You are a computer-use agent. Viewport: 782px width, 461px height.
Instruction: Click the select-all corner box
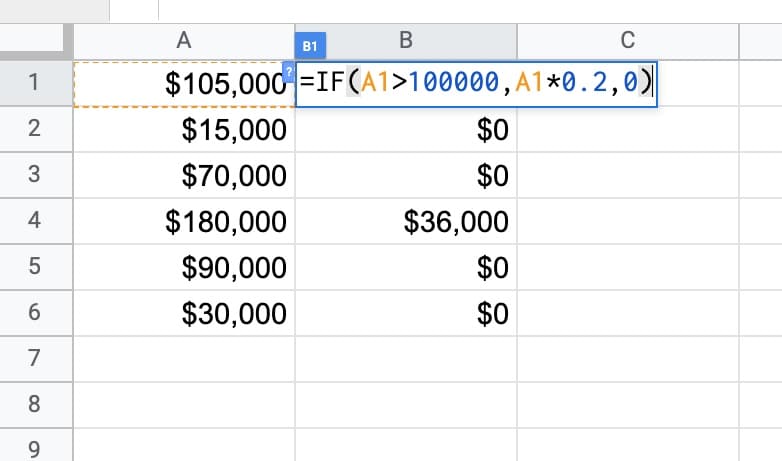[36, 39]
